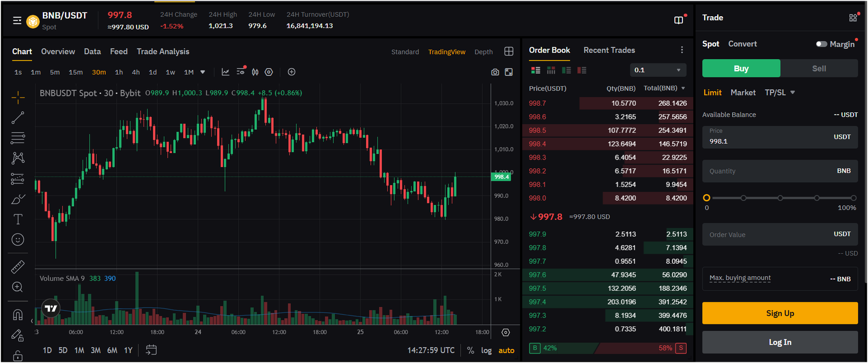868x363 pixels.
Task: Open chart settings hexagon in toolbar
Action: [x=269, y=72]
